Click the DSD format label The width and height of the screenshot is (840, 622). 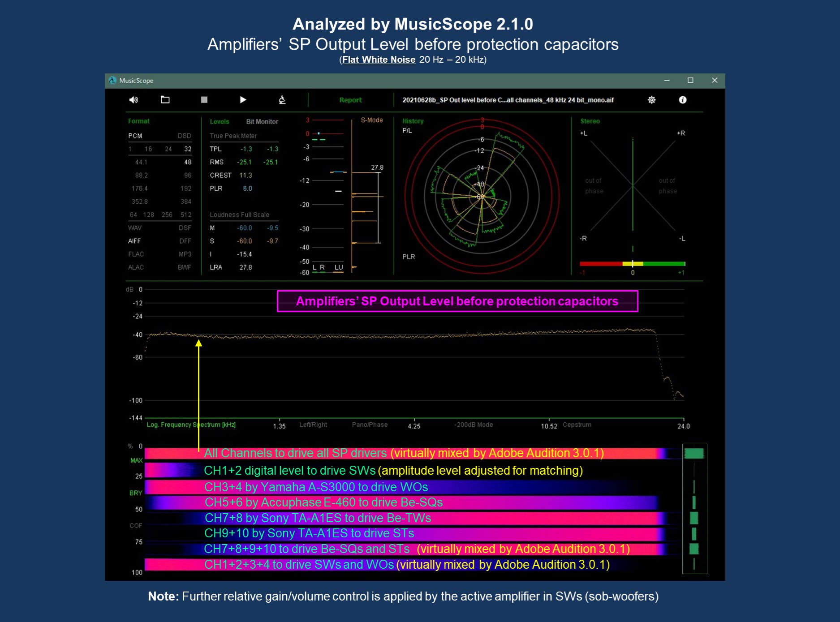point(185,136)
